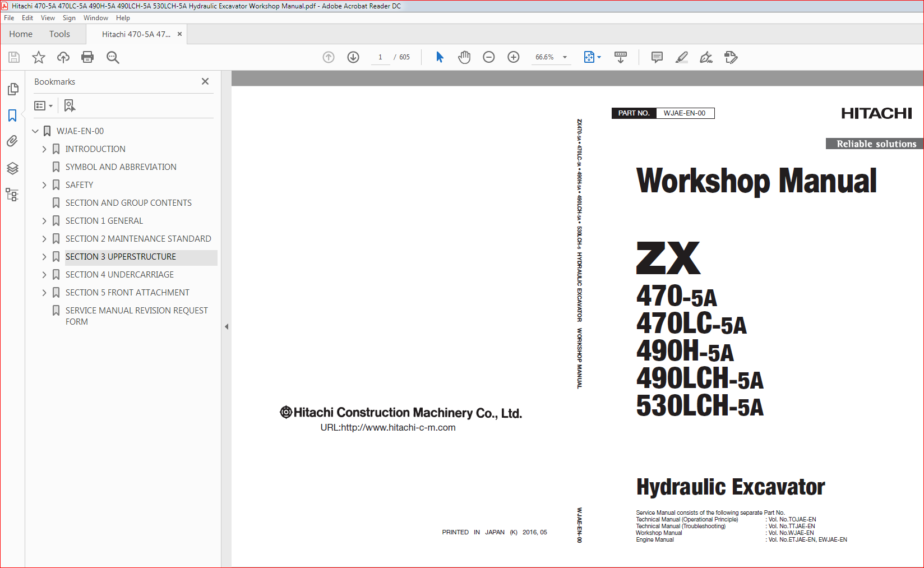
Task: Open SERVICE MANUAL REVISION REQUEST FORM bookmark
Action: (136, 316)
